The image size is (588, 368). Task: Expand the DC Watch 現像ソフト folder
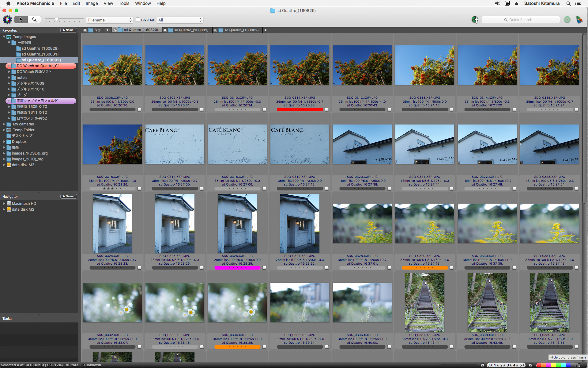(9, 72)
